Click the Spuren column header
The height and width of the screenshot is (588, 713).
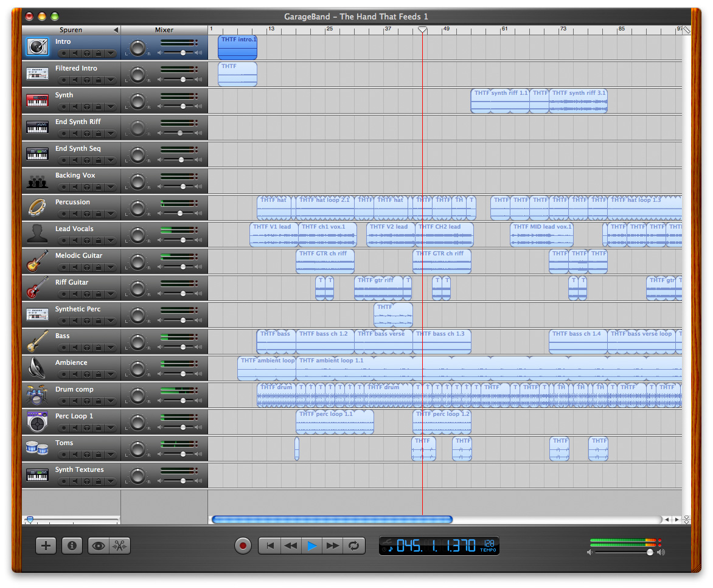point(71,30)
